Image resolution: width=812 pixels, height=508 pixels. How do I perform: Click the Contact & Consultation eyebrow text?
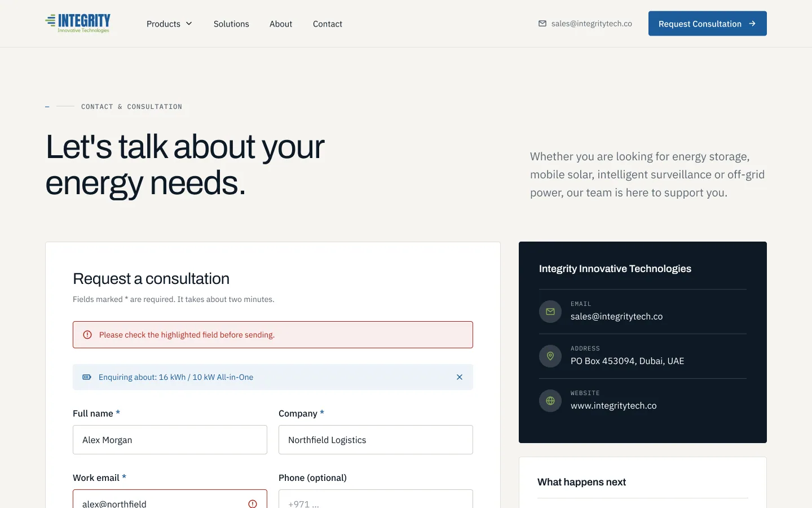tap(132, 107)
